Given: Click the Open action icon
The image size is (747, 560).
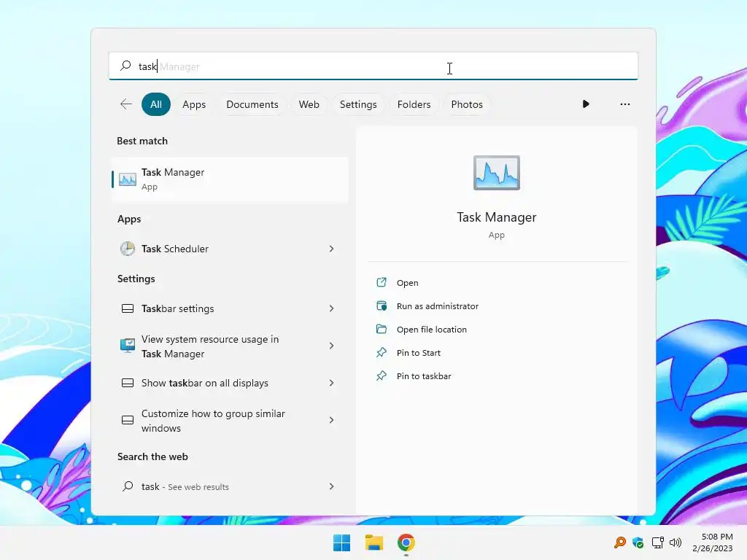Looking at the screenshot, I should [x=382, y=282].
